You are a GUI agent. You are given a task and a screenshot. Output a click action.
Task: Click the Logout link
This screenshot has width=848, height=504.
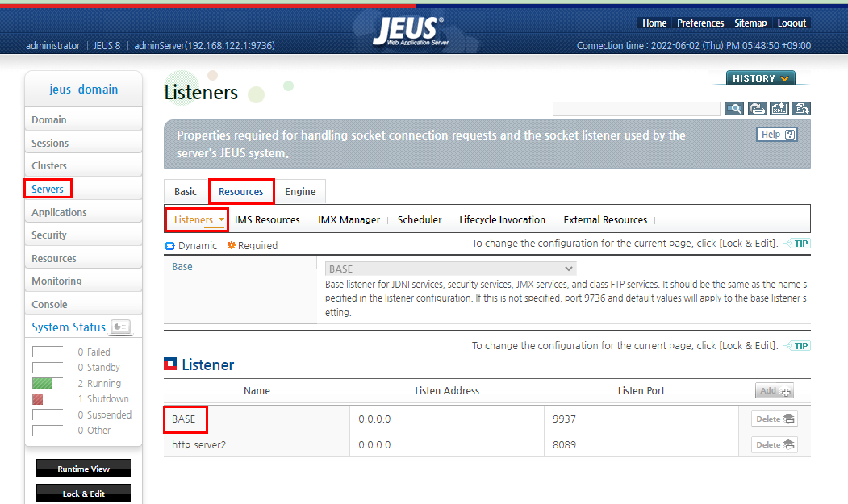(x=792, y=23)
